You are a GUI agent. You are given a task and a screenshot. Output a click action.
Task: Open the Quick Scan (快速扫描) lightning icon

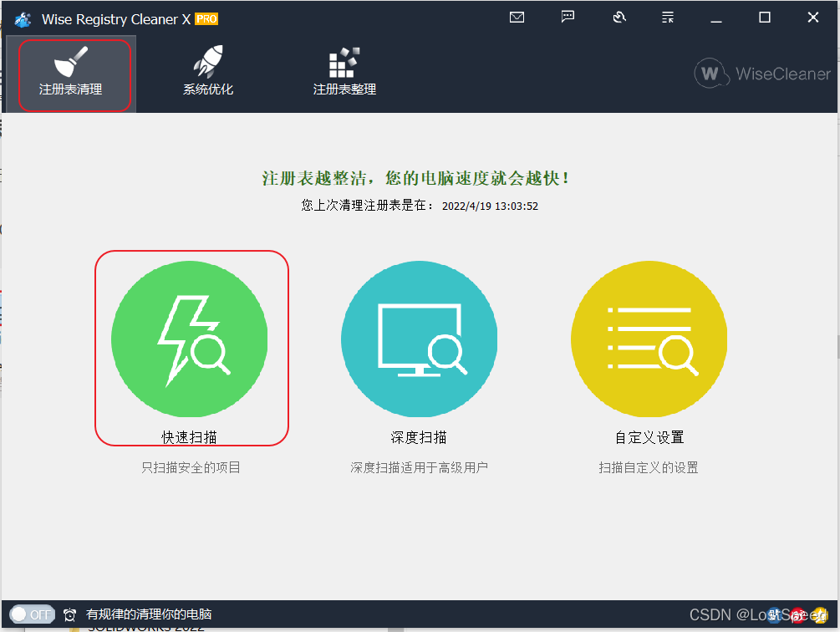coord(191,339)
